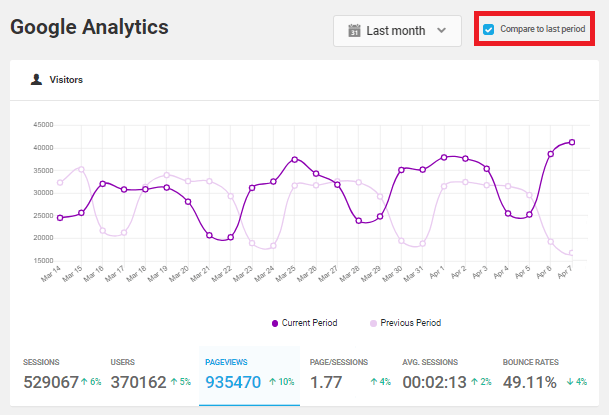Select the Avg. Sessions metric tab

pos(447,376)
